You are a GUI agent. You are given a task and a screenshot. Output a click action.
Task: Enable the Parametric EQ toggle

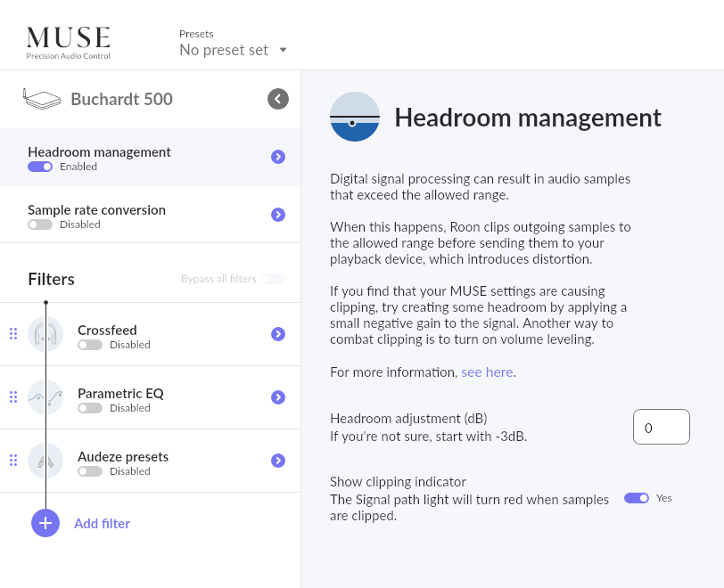(x=90, y=408)
